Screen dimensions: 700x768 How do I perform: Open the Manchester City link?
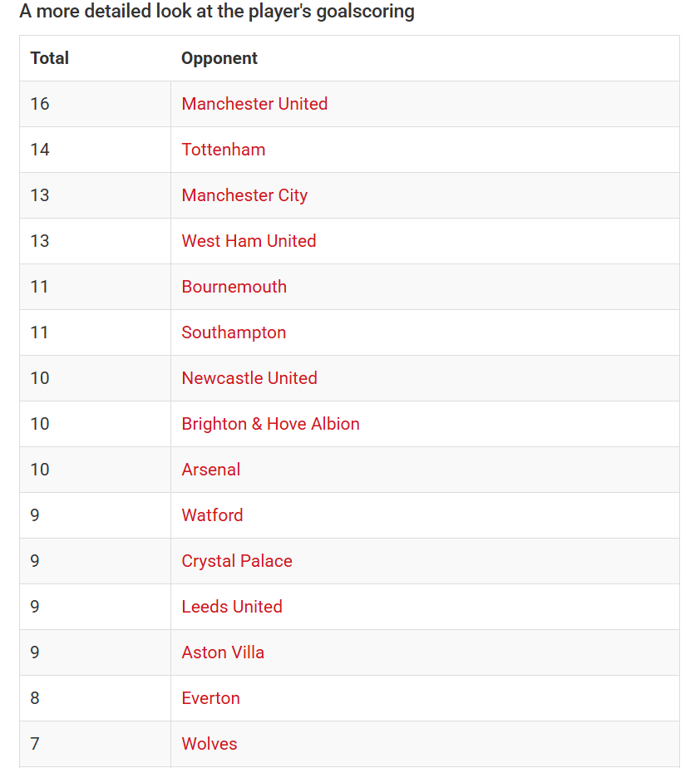244,195
